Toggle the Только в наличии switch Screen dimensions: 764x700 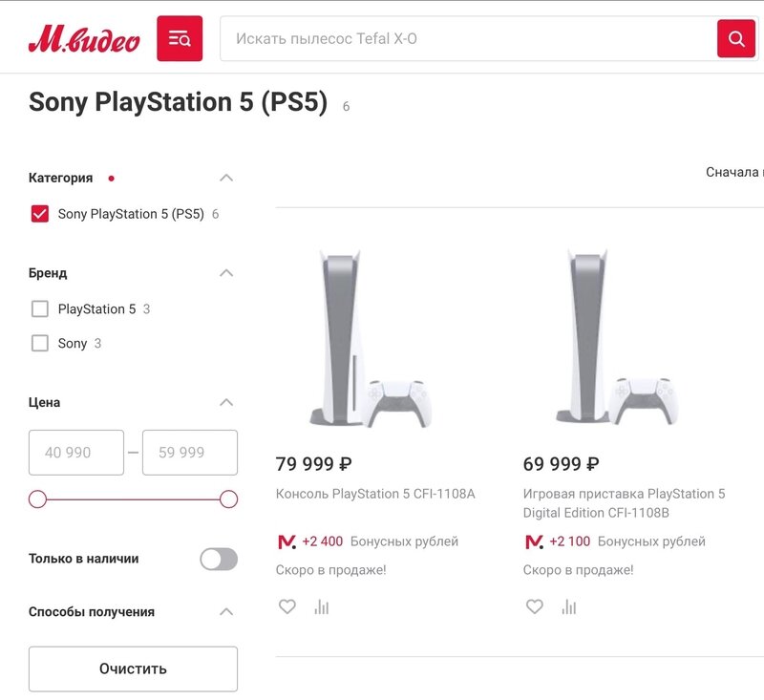point(219,559)
